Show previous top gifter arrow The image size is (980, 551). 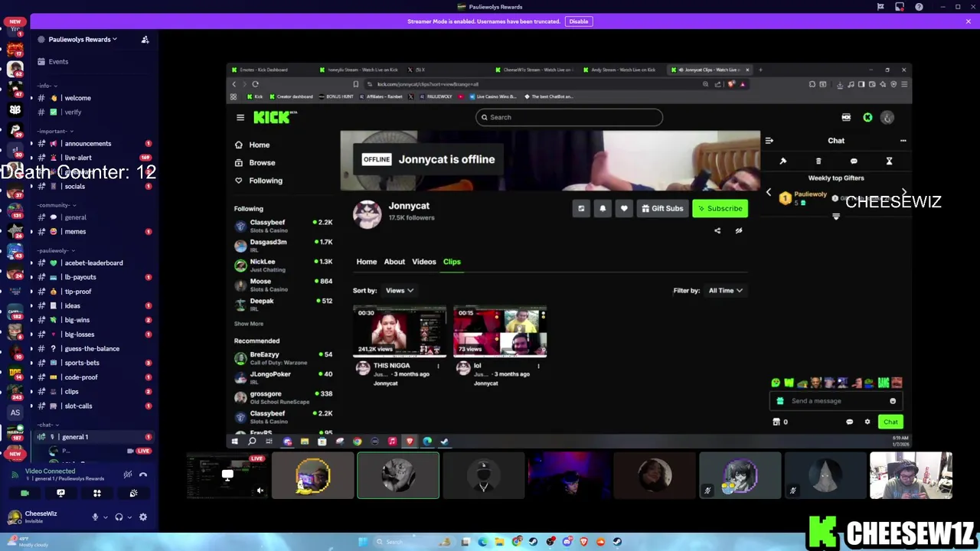(769, 193)
